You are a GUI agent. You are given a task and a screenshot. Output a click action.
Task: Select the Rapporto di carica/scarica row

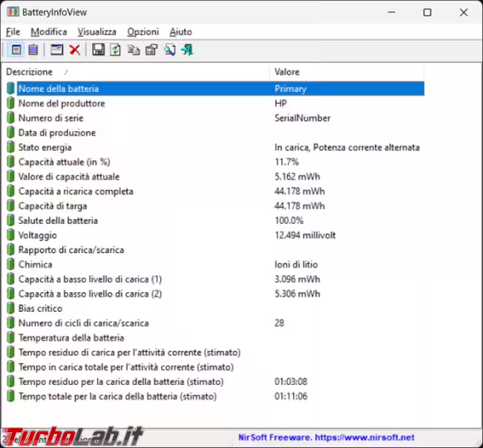(215, 250)
